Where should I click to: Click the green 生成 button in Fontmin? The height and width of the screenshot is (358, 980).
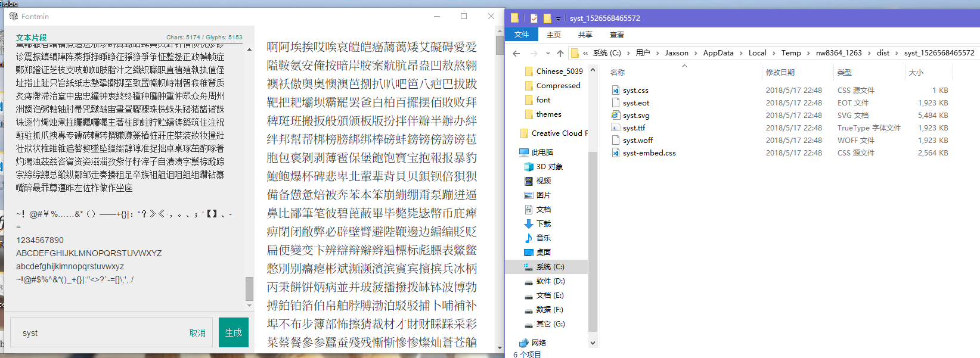pos(234,332)
